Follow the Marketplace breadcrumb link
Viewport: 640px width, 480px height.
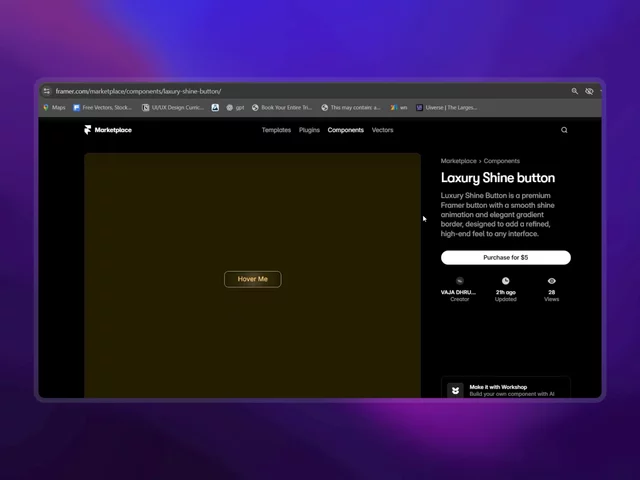point(458,161)
